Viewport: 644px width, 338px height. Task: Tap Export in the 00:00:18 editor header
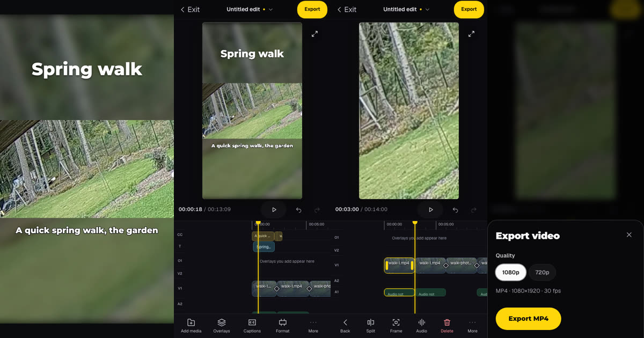click(312, 9)
